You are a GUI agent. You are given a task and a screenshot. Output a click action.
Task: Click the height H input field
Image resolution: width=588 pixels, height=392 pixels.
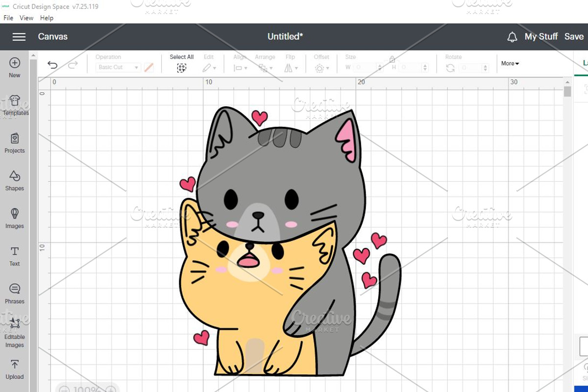(410, 68)
